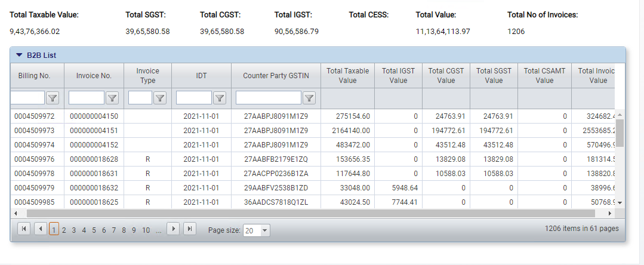
Task: Open the IDT column filter icon
Action: click(219, 98)
